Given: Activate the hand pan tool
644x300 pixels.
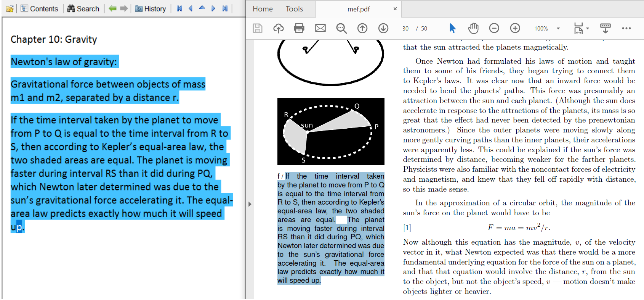Looking at the screenshot, I should pyautogui.click(x=473, y=28).
